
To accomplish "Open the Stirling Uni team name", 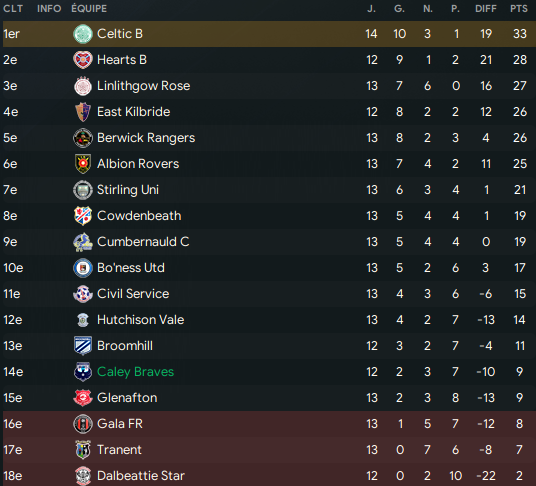I will 128,190.
